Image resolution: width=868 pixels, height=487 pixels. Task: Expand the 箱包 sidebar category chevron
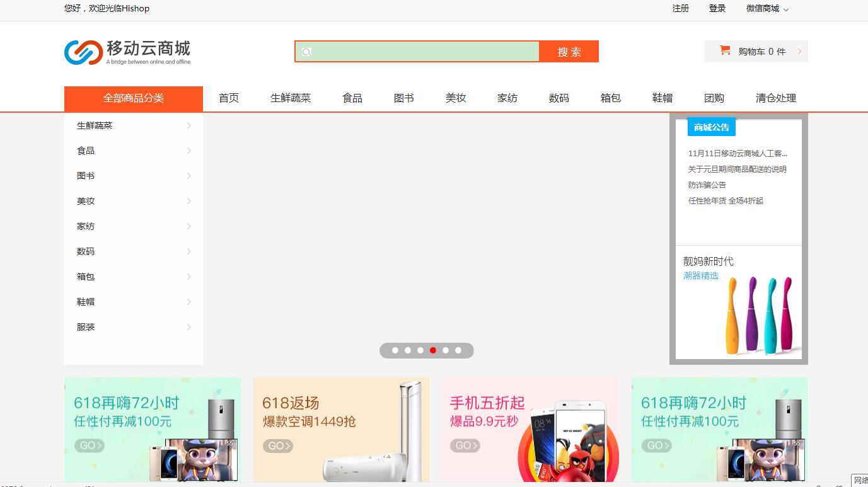[x=189, y=277]
